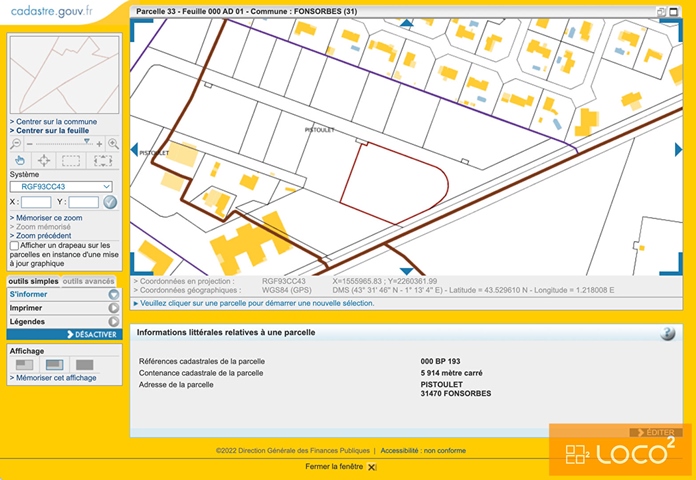Viewport: 696px width, 480px height.
Task: Select the hand pan tool
Action: [20, 160]
